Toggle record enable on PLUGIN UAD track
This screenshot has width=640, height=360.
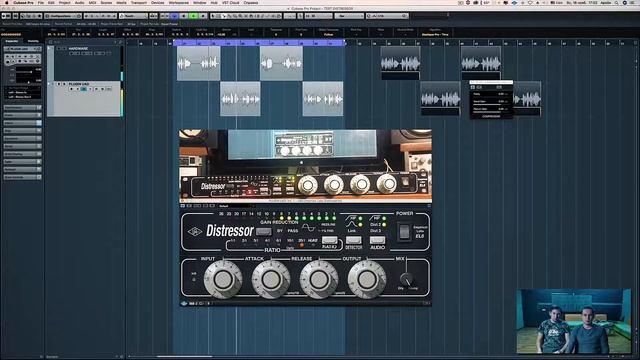click(x=71, y=89)
